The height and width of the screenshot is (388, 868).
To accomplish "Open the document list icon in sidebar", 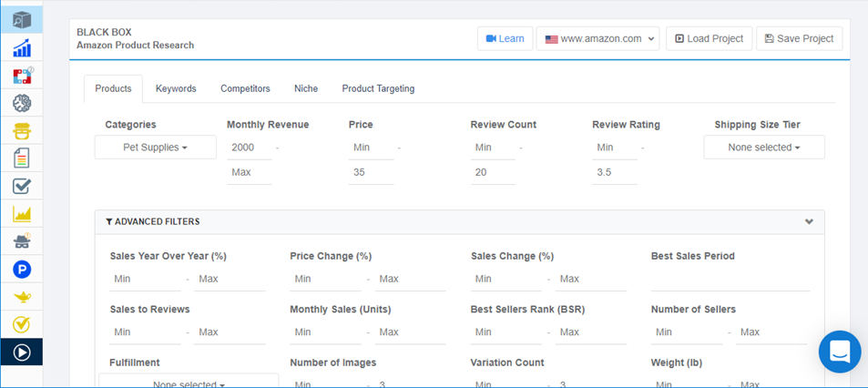I will pyautogui.click(x=22, y=158).
